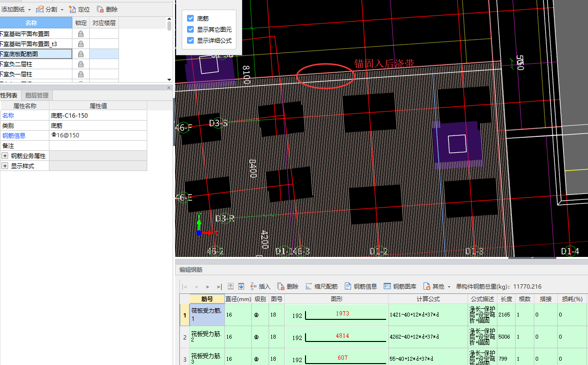Select 下室基础平面布置图_t3 drawing row
This screenshot has width=588, height=365.
pyautogui.click(x=36, y=44)
